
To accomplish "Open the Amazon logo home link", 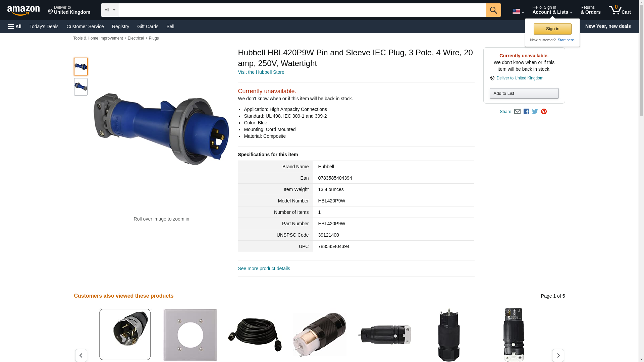I will pos(23,10).
